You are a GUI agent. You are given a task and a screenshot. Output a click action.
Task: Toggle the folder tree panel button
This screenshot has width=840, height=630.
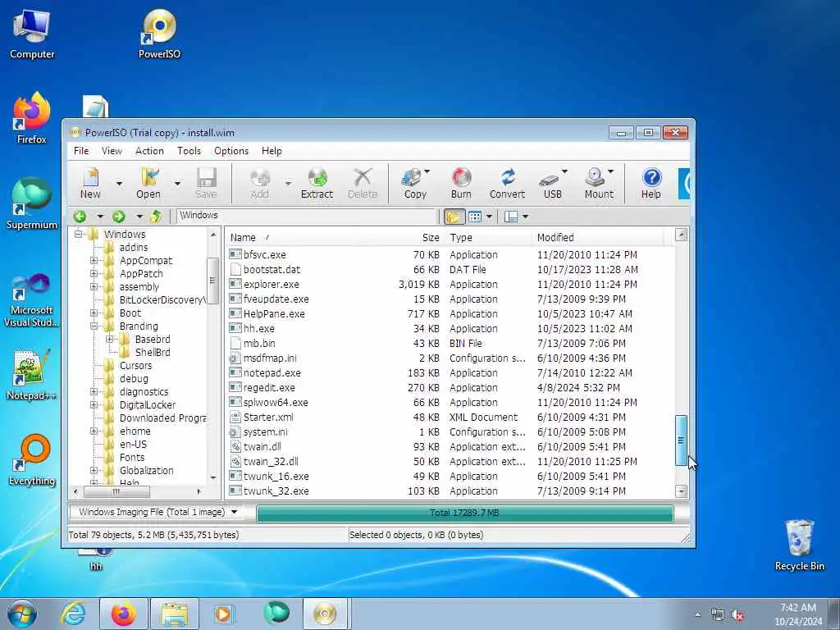tap(454, 217)
